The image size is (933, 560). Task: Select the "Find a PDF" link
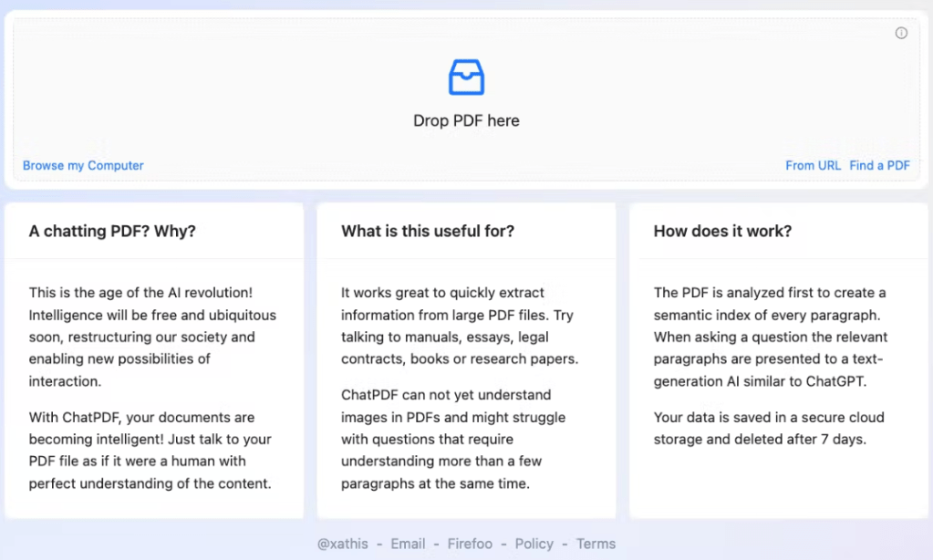coord(879,165)
